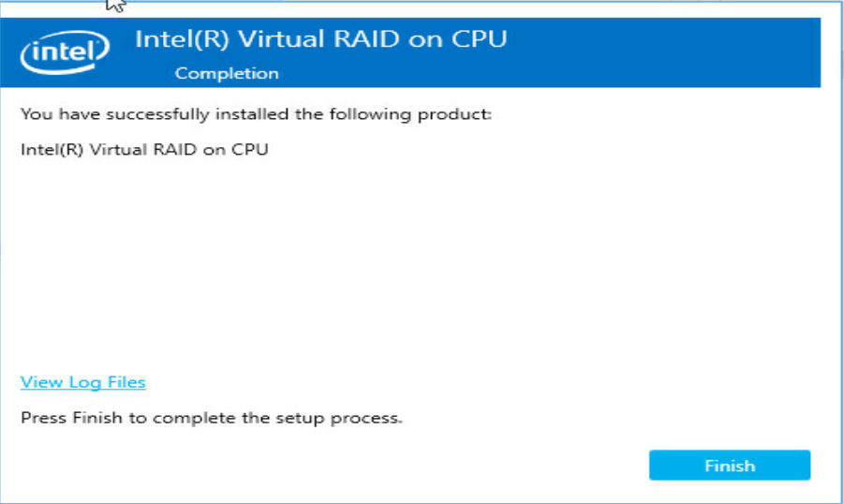Click the word CPU in the product line
Image resolution: width=844 pixels, height=504 pixels.
point(250,150)
